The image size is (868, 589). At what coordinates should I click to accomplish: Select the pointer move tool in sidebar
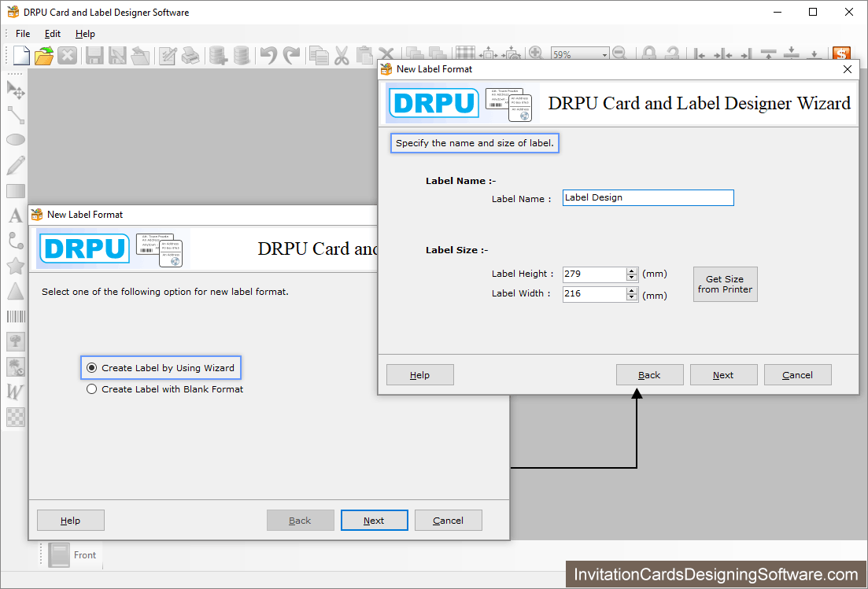tap(16, 90)
